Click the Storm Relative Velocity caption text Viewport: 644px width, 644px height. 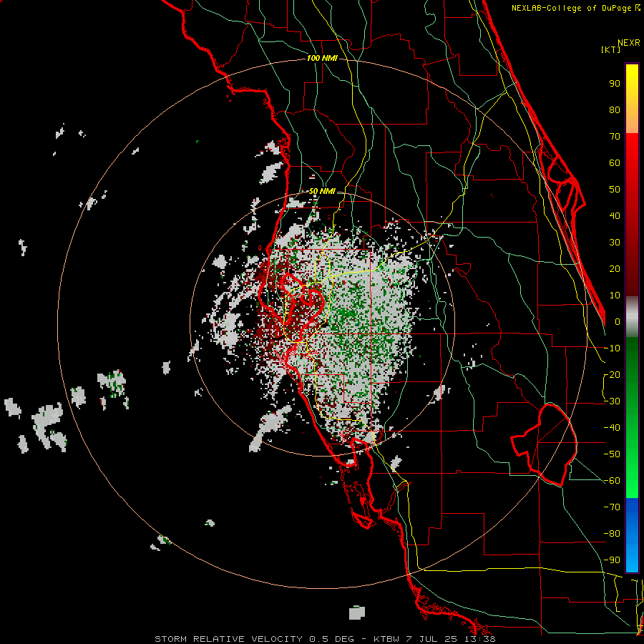tap(325, 639)
